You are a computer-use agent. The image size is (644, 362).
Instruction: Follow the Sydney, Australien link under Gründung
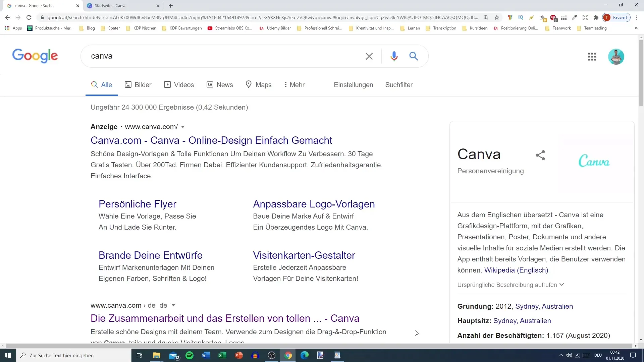pos(544,306)
